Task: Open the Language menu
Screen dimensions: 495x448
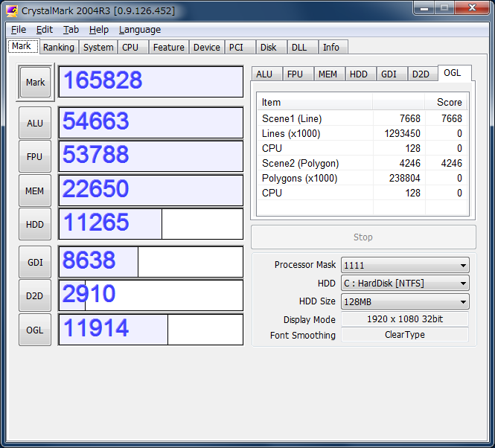Action: (x=139, y=30)
